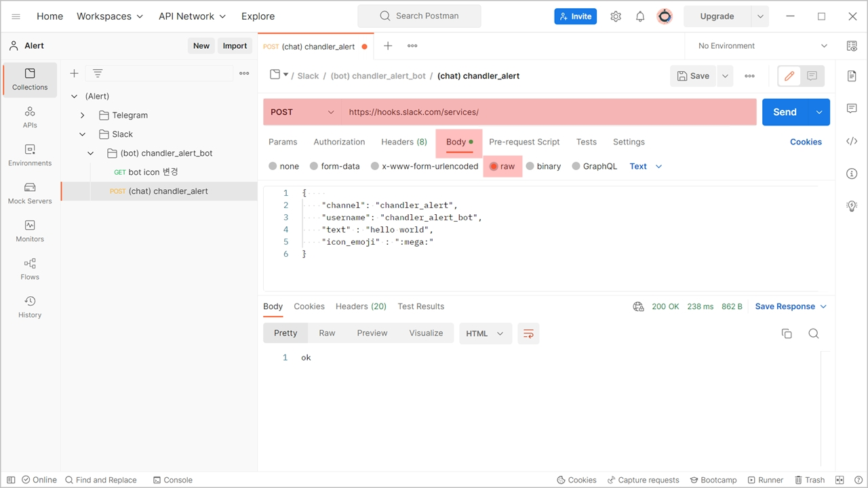
Task: Open the History sidebar panel
Action: pyautogui.click(x=30, y=307)
